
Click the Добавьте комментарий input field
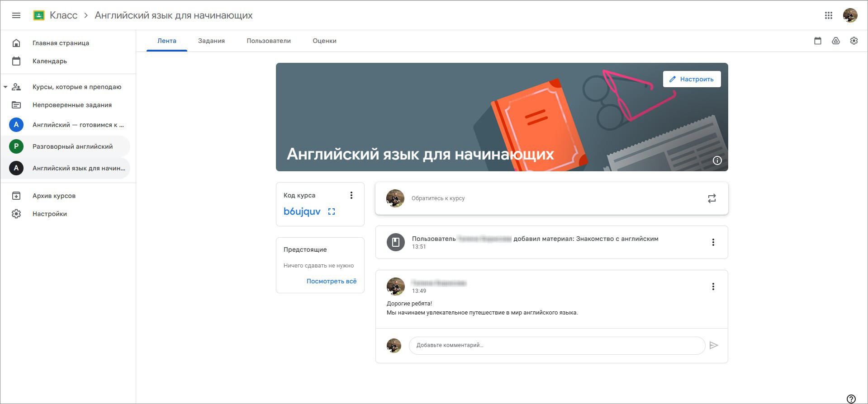pyautogui.click(x=557, y=345)
